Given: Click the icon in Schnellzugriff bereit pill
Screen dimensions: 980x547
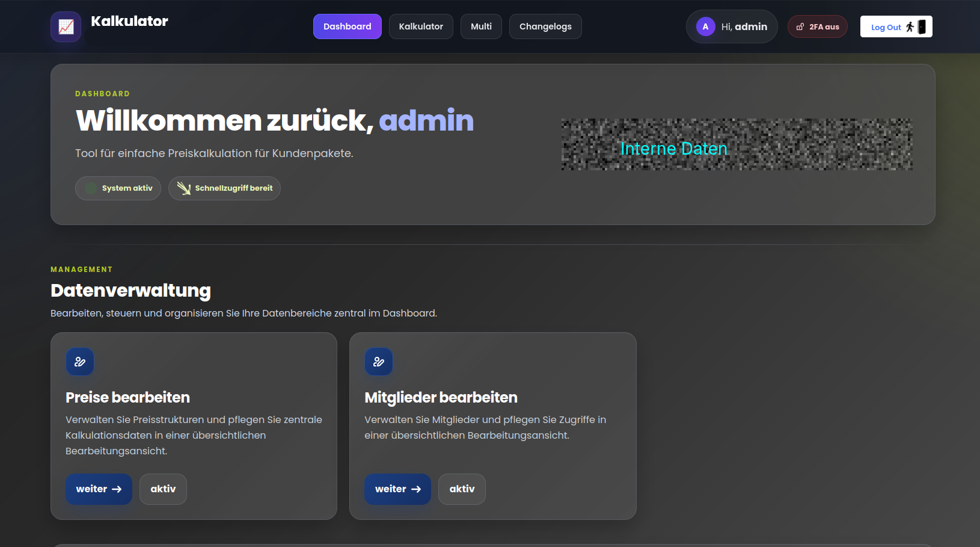Looking at the screenshot, I should [184, 188].
